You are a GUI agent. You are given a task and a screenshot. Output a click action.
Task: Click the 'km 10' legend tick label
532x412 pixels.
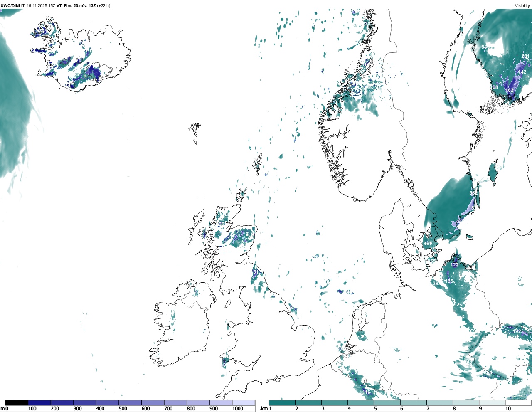tap(508, 409)
